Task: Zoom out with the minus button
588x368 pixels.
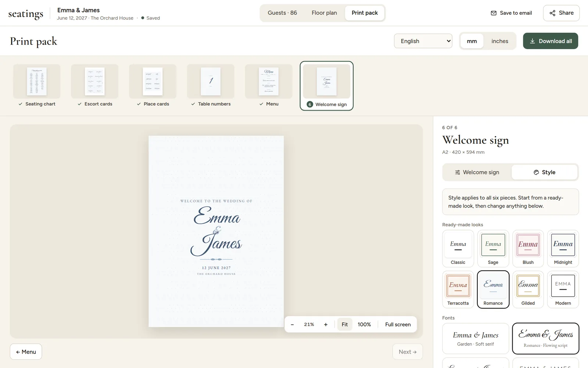Action: (292, 325)
